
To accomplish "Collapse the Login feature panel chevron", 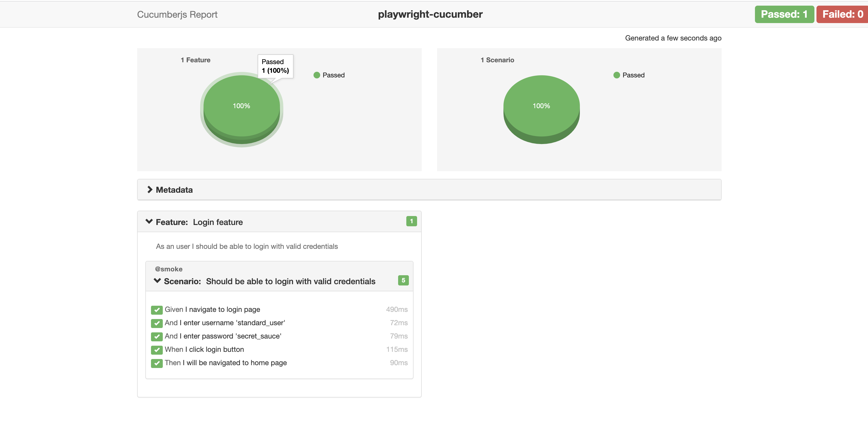I will click(x=149, y=222).
